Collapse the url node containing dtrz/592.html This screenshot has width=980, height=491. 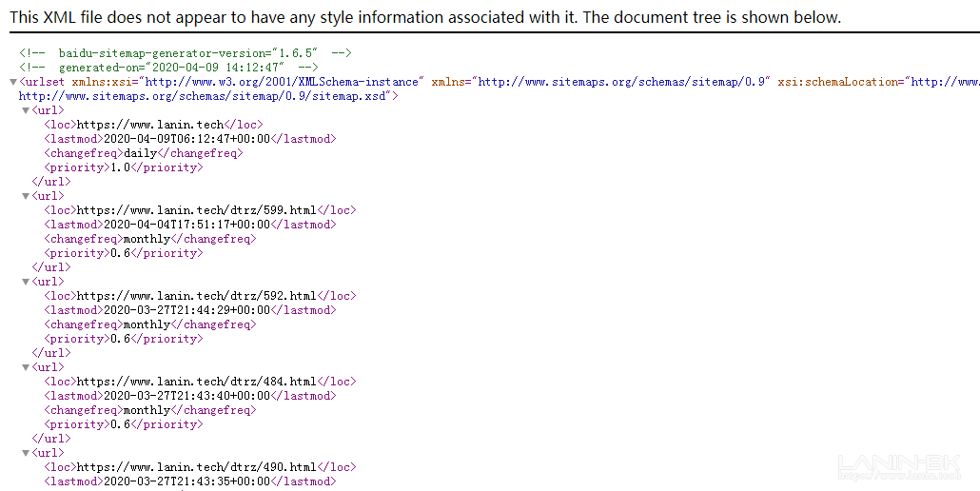point(26,282)
